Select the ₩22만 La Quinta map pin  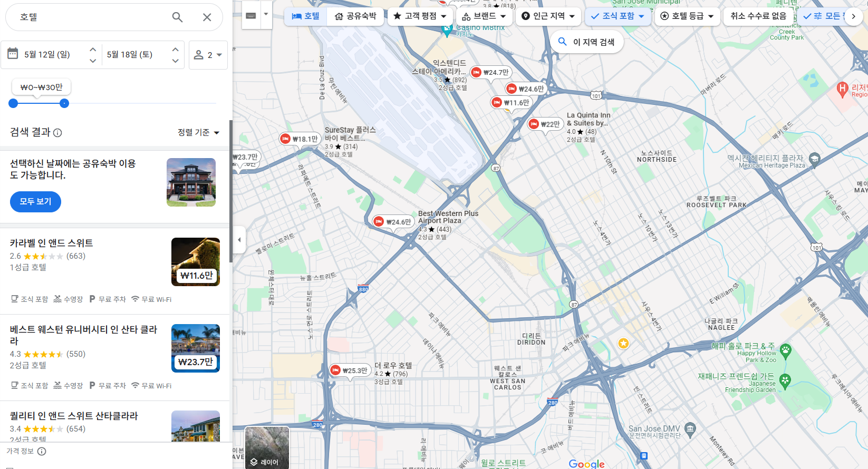[545, 124]
